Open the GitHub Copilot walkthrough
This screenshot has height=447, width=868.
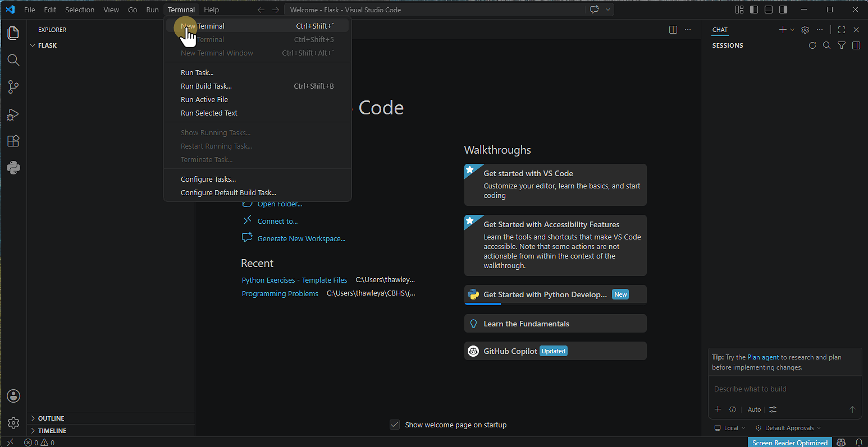[x=555, y=351]
